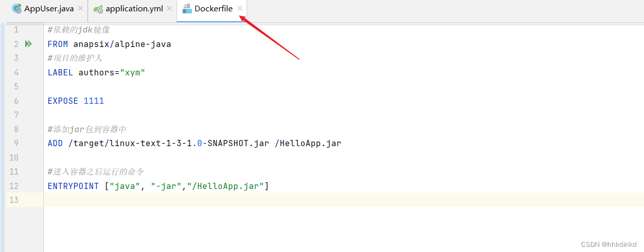Viewport: 644px width, 252px height.
Task: Click the "-jar" string in ENTRYPOINT
Action: [166, 186]
